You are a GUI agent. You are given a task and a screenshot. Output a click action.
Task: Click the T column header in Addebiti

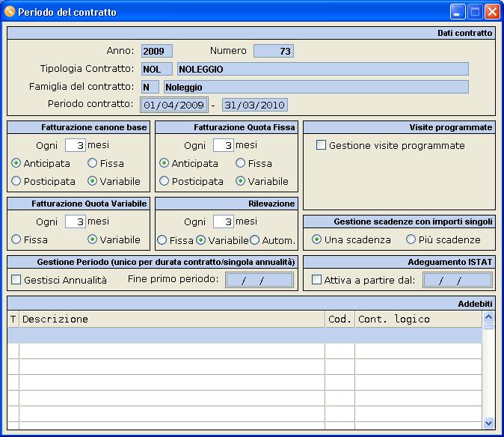pos(13,319)
